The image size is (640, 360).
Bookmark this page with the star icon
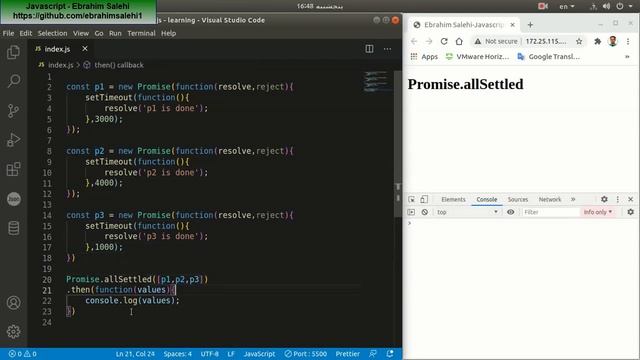tap(579, 41)
